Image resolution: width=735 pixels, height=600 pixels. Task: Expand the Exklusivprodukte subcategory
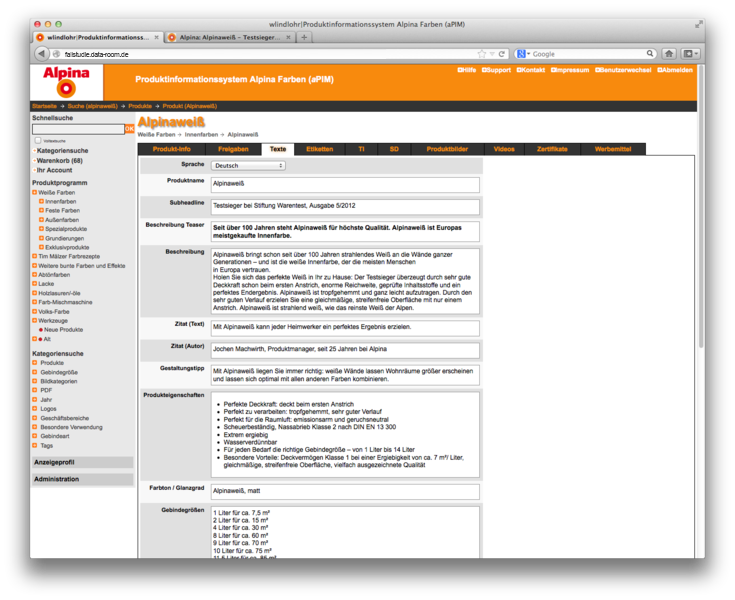41,247
